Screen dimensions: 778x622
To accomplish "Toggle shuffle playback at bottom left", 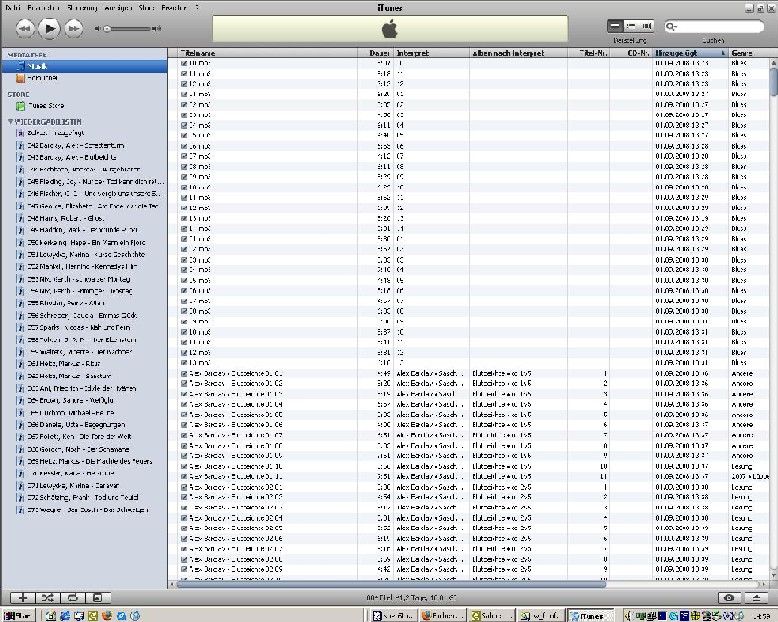I will (x=47, y=597).
